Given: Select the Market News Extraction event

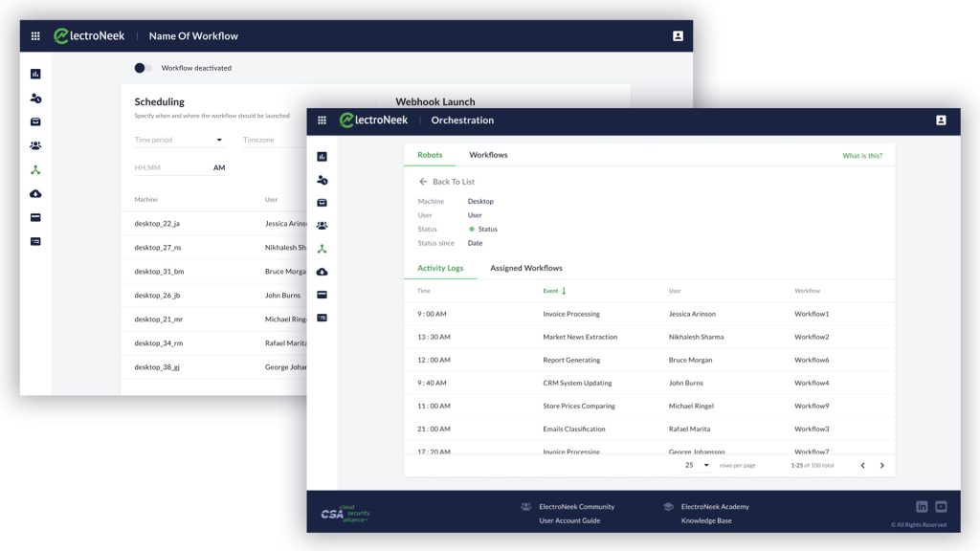Looking at the screenshot, I should click(580, 337).
